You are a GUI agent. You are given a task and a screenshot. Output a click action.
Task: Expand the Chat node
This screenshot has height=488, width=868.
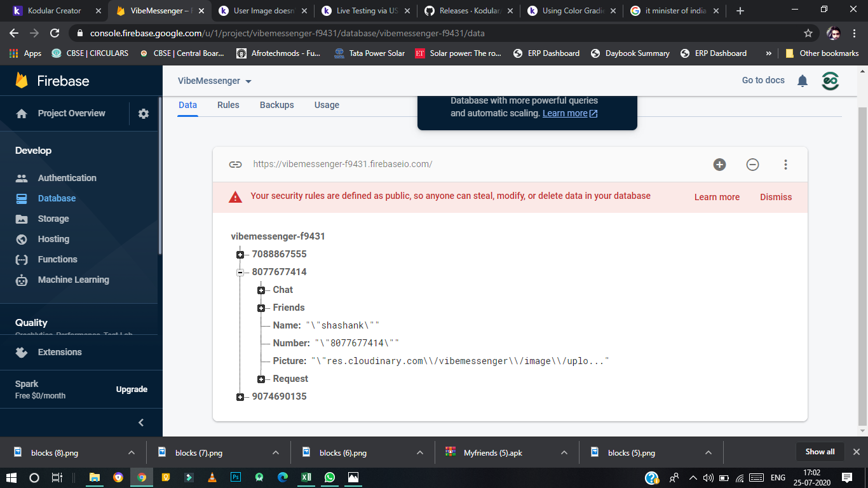click(261, 290)
